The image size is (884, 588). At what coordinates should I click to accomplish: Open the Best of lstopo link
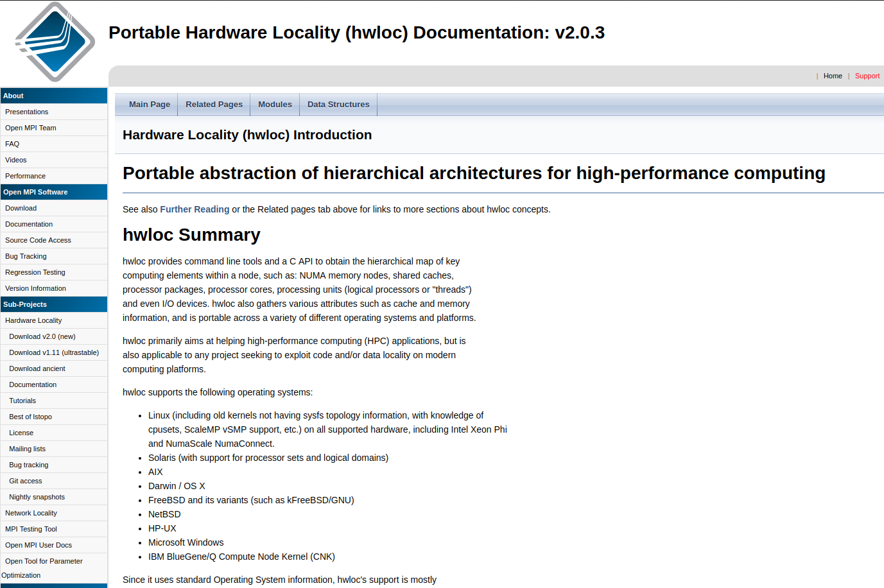click(x=54, y=417)
